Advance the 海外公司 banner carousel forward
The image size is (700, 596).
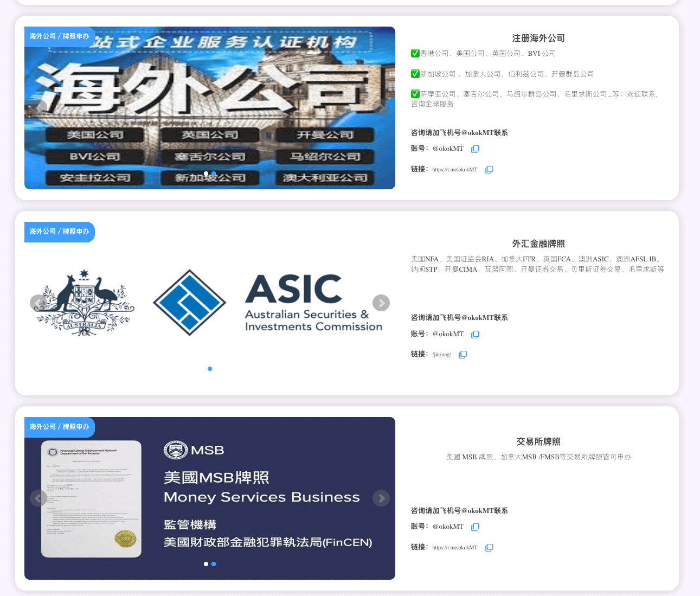[x=381, y=108]
